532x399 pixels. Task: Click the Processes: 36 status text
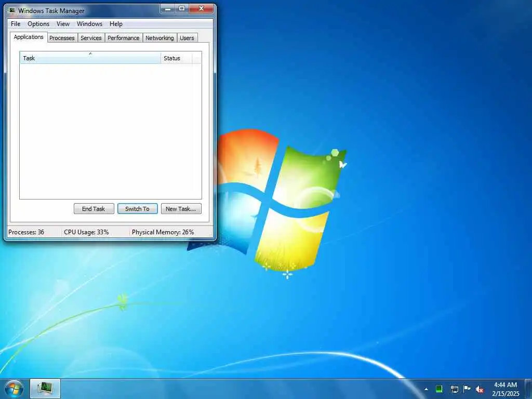[26, 232]
